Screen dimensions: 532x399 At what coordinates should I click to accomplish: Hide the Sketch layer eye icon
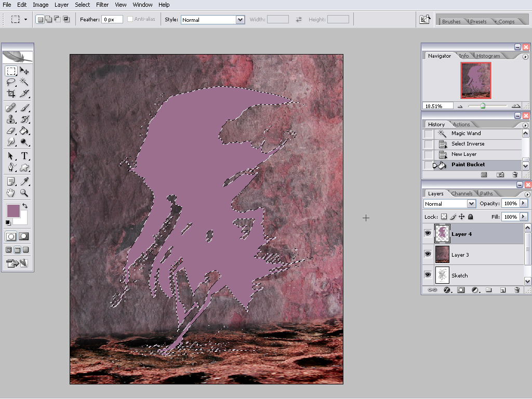428,275
